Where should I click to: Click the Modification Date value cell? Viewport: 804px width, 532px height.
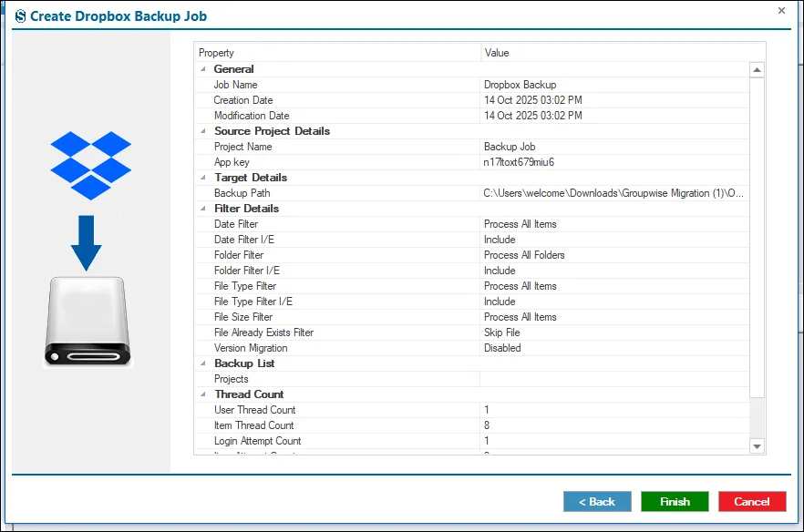(x=614, y=116)
